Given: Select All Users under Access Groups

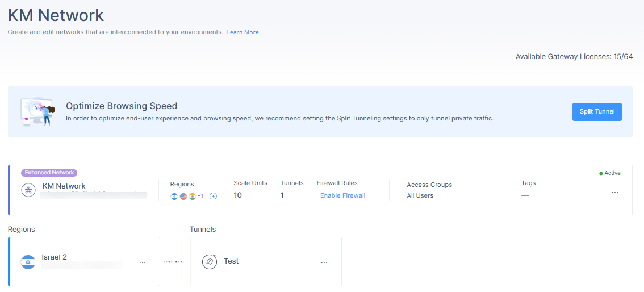Looking at the screenshot, I should coord(420,195).
